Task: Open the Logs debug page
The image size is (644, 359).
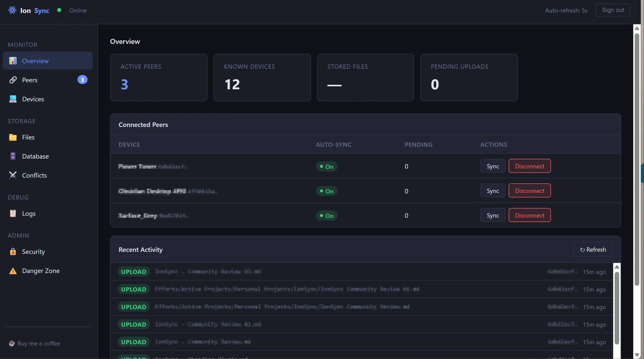Action: pos(47,213)
